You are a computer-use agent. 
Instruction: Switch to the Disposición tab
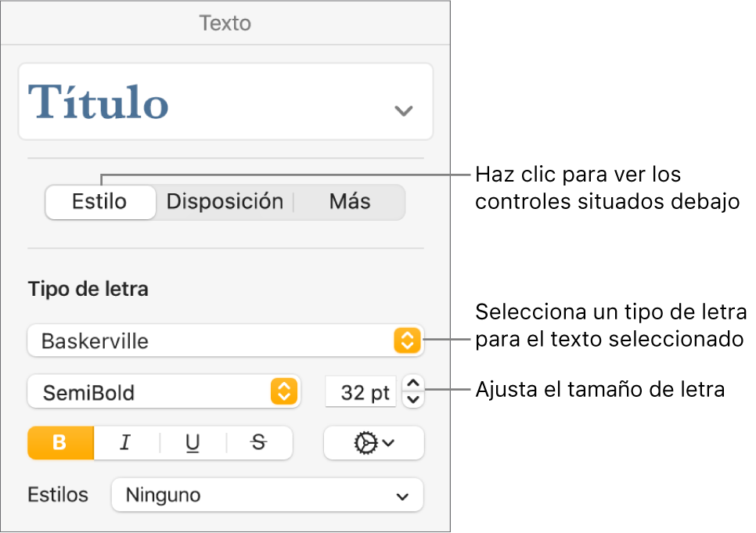coord(225,202)
